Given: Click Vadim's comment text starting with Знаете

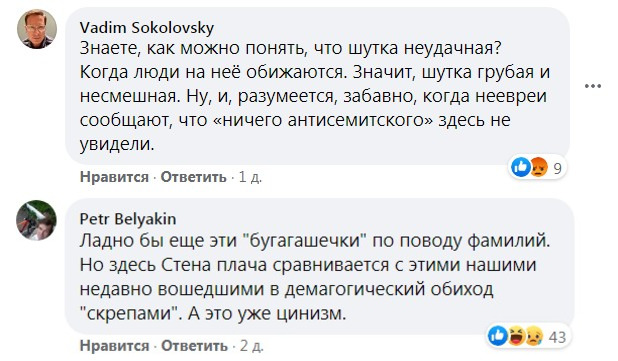Looking at the screenshot, I should pos(315,96).
